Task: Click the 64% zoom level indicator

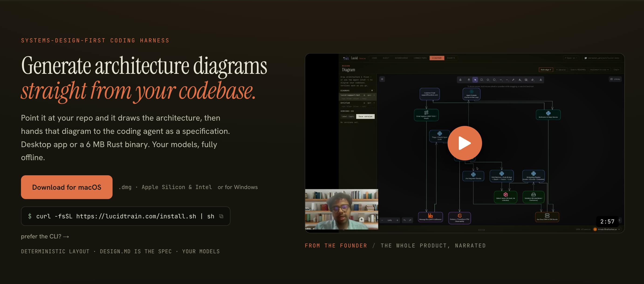Action: (390, 220)
